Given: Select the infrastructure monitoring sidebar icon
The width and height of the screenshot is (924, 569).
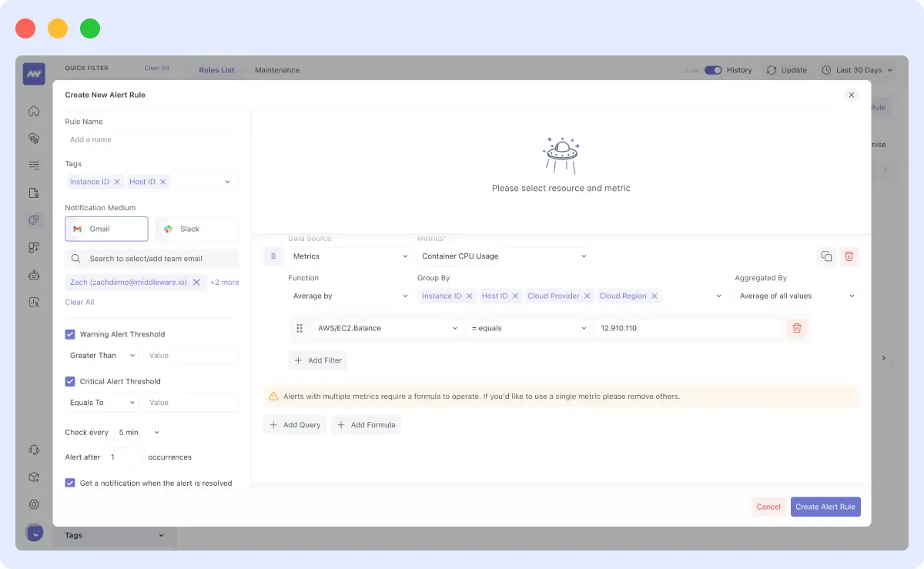Looking at the screenshot, I should 33,139.
